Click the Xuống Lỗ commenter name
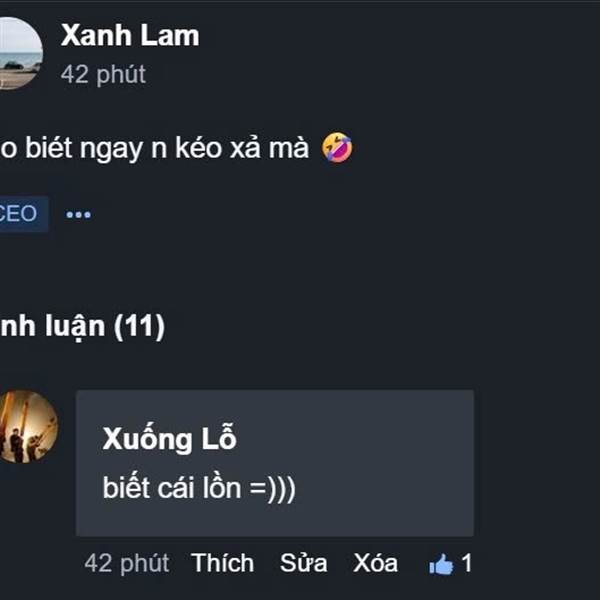600x600 pixels. coord(170,439)
